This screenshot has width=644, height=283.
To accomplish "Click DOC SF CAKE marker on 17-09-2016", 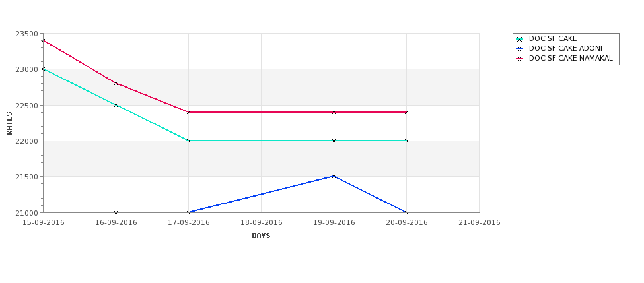I will click(188, 141).
